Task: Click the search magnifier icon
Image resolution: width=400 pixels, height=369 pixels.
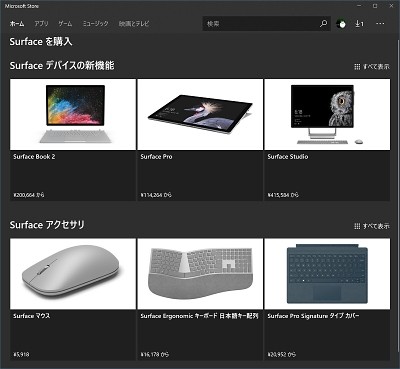Action: (323, 24)
